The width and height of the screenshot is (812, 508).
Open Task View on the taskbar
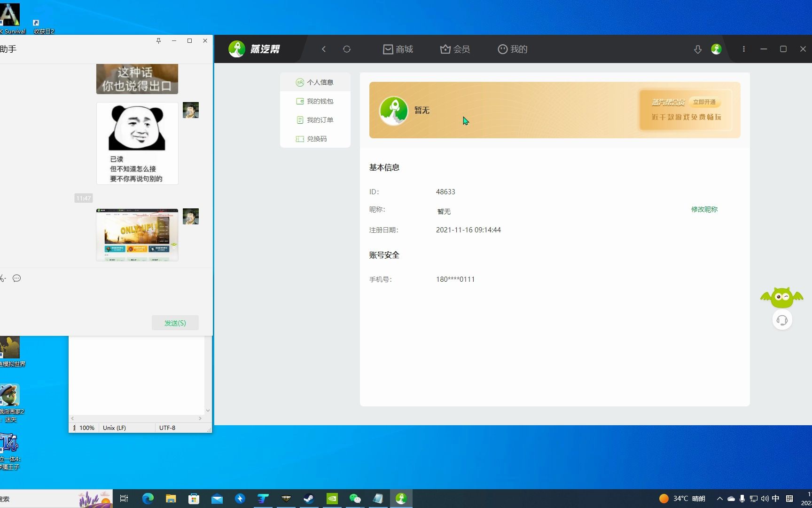click(x=124, y=499)
